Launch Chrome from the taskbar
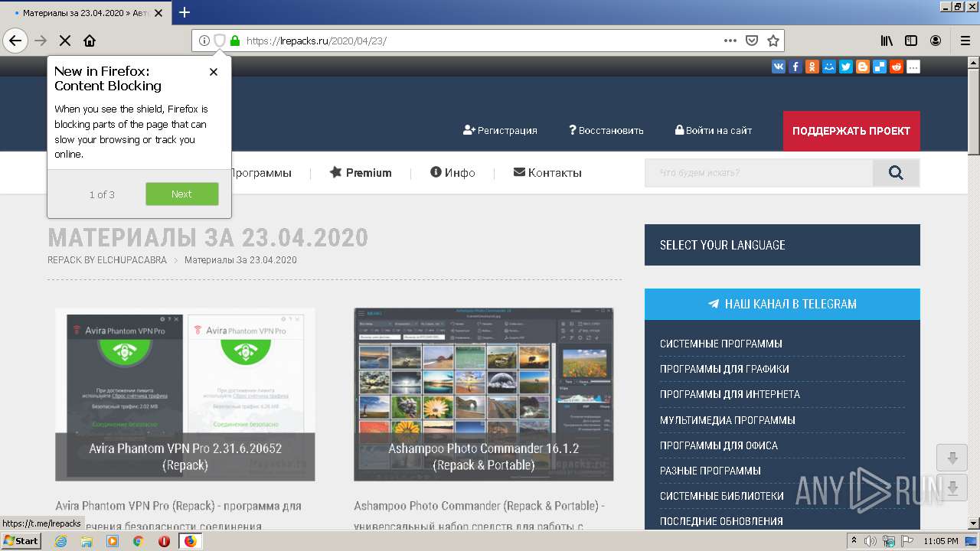The image size is (980, 551). click(x=138, y=541)
